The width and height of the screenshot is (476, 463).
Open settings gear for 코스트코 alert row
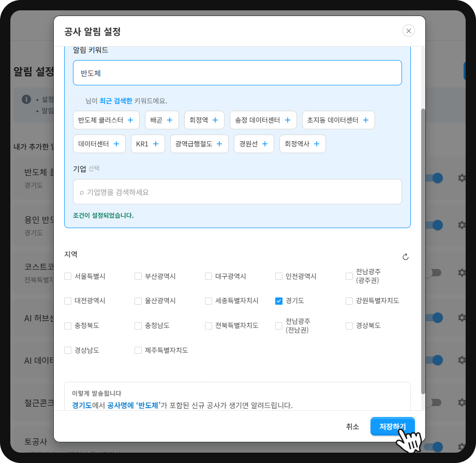(462, 272)
